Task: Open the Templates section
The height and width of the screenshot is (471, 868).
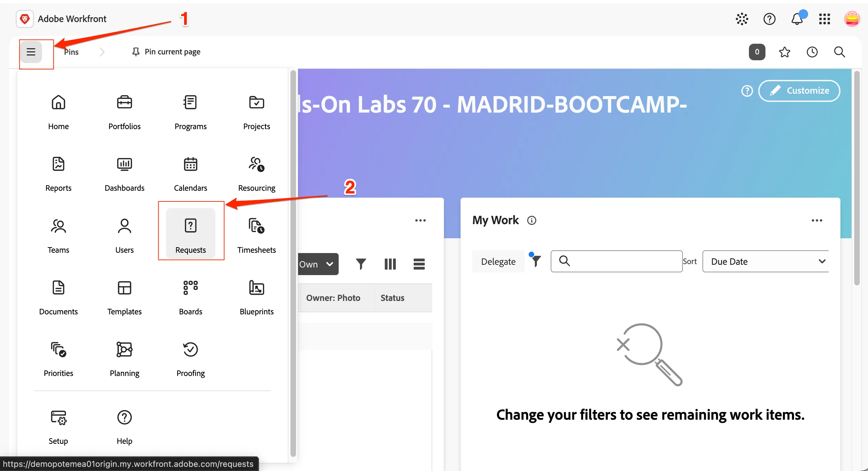Action: point(124,297)
